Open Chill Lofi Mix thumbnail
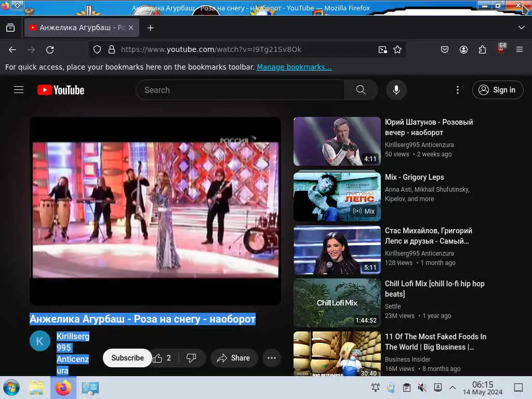532x399 pixels. point(337,303)
